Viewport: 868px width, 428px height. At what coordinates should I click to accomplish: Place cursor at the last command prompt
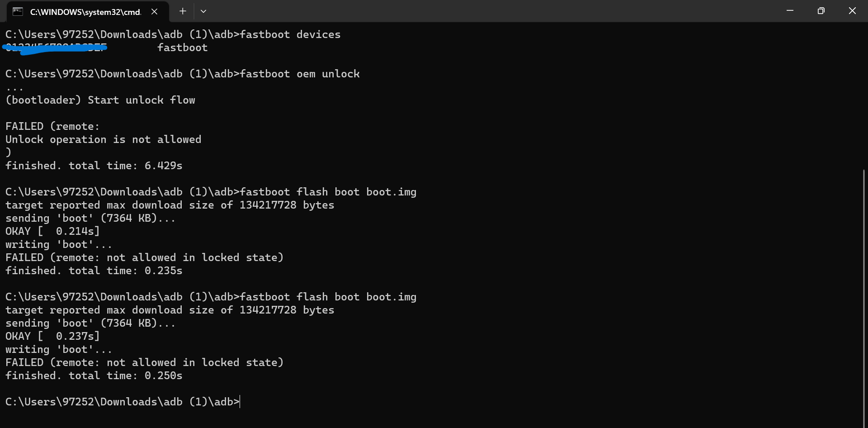point(240,402)
